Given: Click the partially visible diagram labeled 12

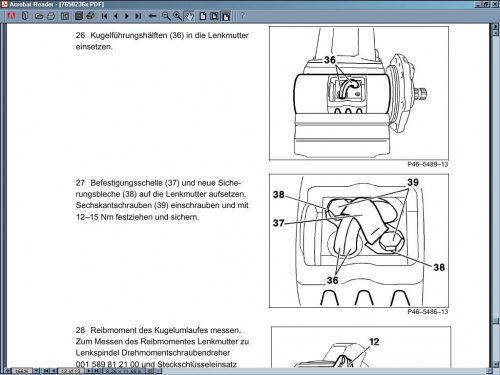Looking at the screenshot, I should pyautogui.click(x=361, y=347).
